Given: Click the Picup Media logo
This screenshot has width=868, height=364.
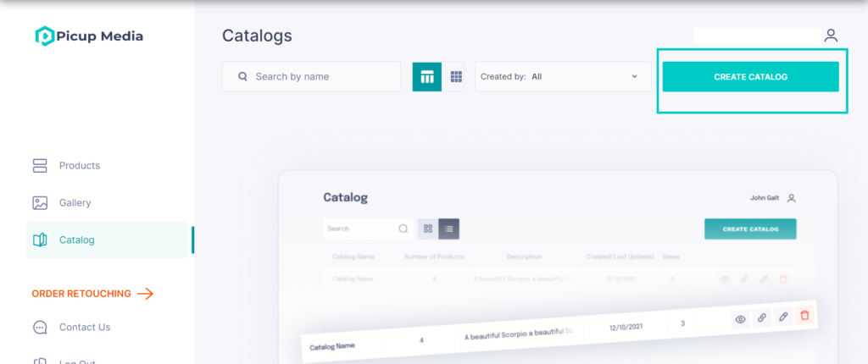Looking at the screenshot, I should (x=89, y=36).
